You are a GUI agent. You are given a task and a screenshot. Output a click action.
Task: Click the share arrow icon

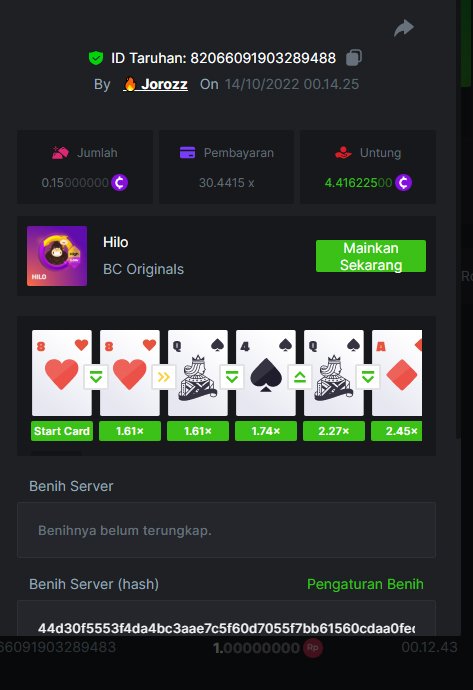pos(403,28)
